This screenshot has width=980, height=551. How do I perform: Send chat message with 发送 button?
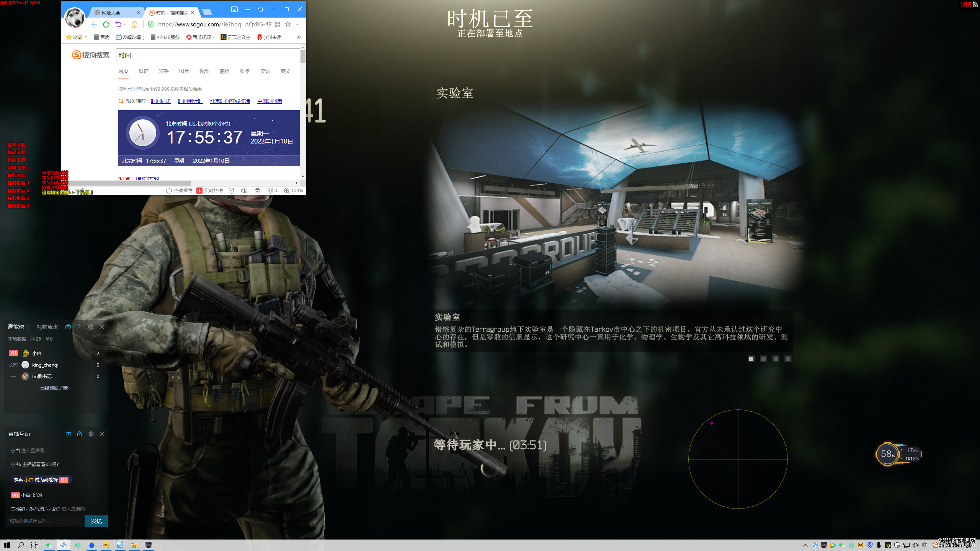96,521
